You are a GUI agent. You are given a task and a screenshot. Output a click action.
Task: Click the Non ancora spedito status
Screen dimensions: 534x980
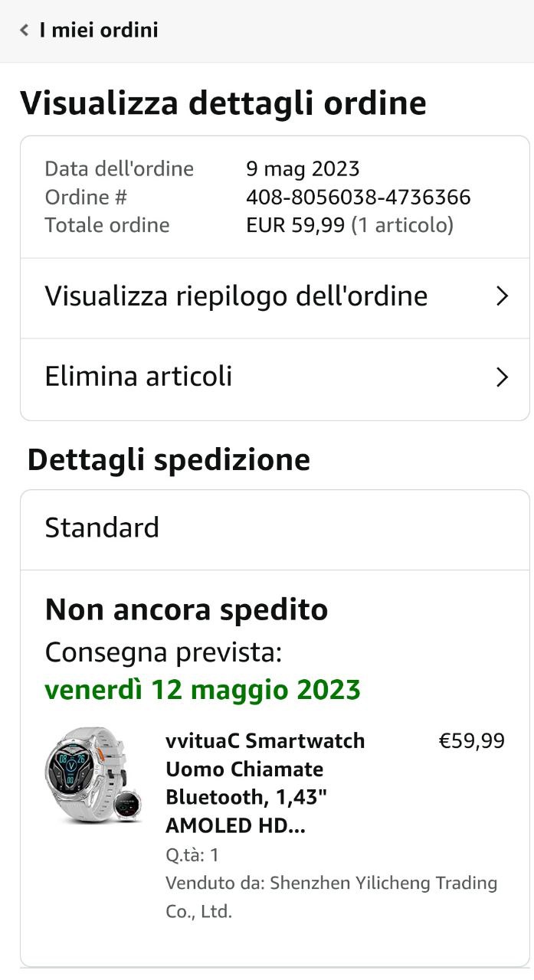(x=186, y=610)
